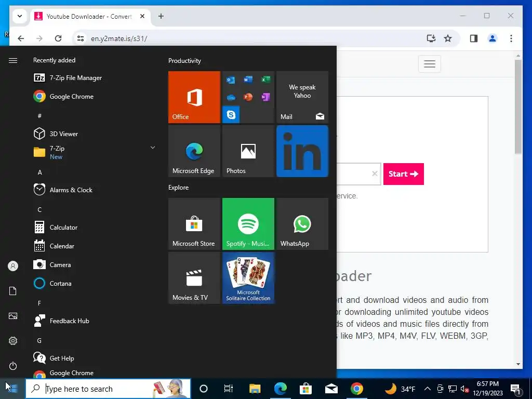The image size is (532, 399).
Task: Open Documents from Start sidebar
Action: pyautogui.click(x=13, y=291)
